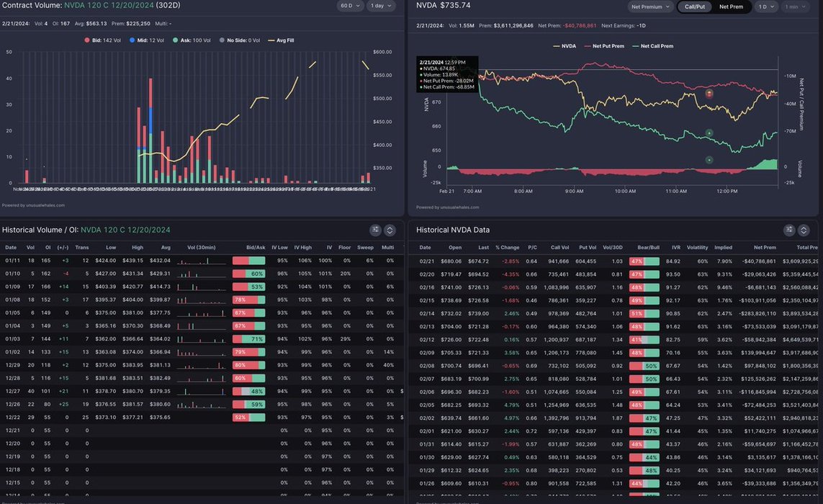
Task: Sort NVDA data by Net Prem column
Action: click(765, 247)
